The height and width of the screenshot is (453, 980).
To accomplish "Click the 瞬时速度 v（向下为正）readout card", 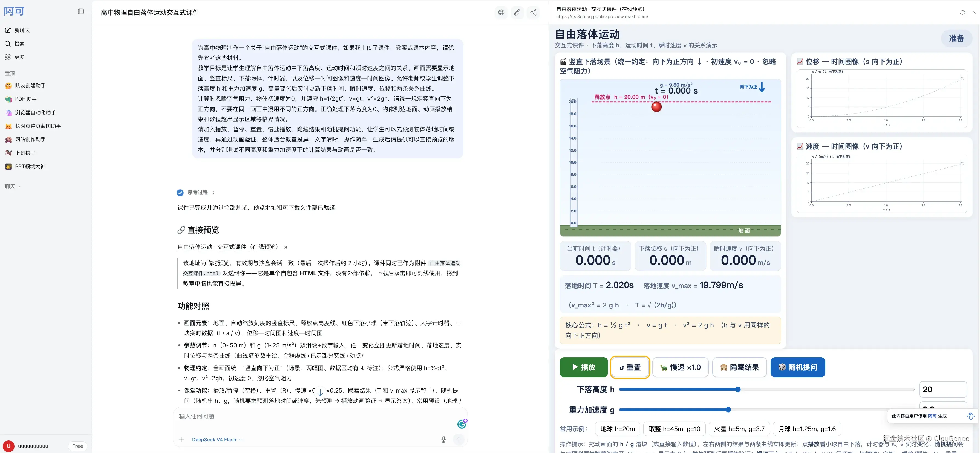I will coord(745,256).
